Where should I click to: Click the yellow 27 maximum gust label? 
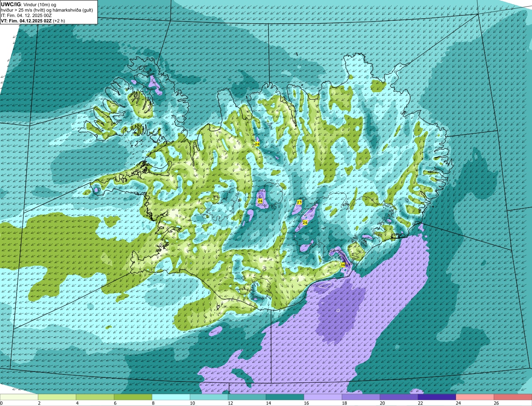click(x=299, y=202)
